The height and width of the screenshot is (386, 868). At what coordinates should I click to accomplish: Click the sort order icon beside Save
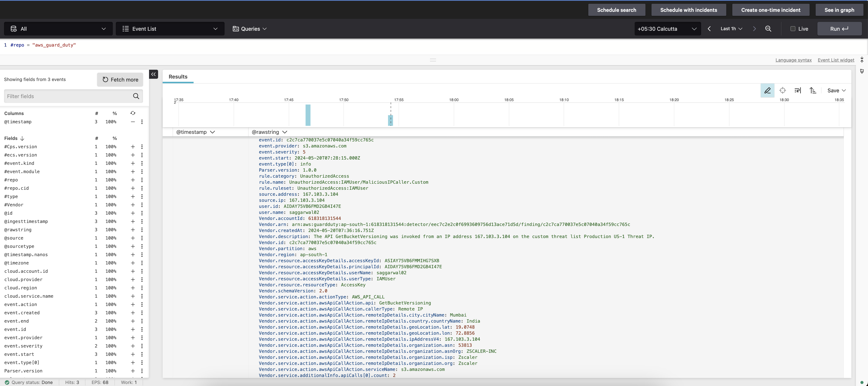coord(813,90)
